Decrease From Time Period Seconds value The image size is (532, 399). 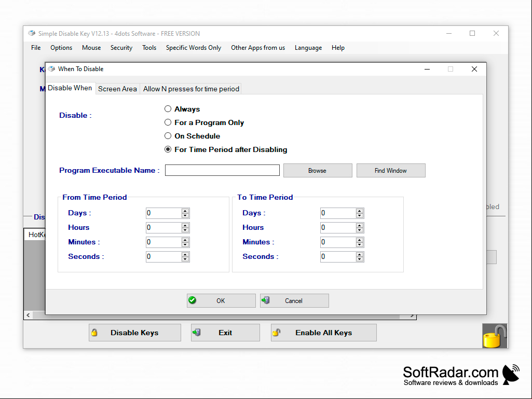coord(185,259)
